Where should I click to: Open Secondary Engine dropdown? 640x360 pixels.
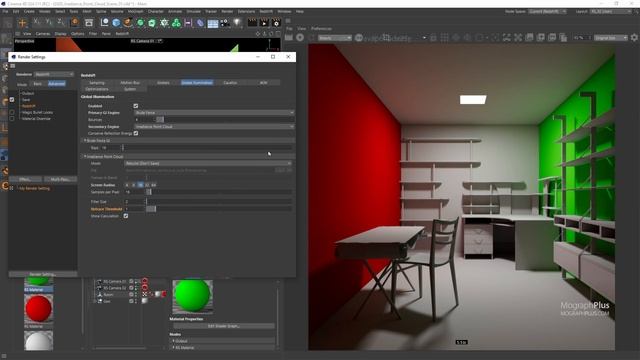point(214,127)
